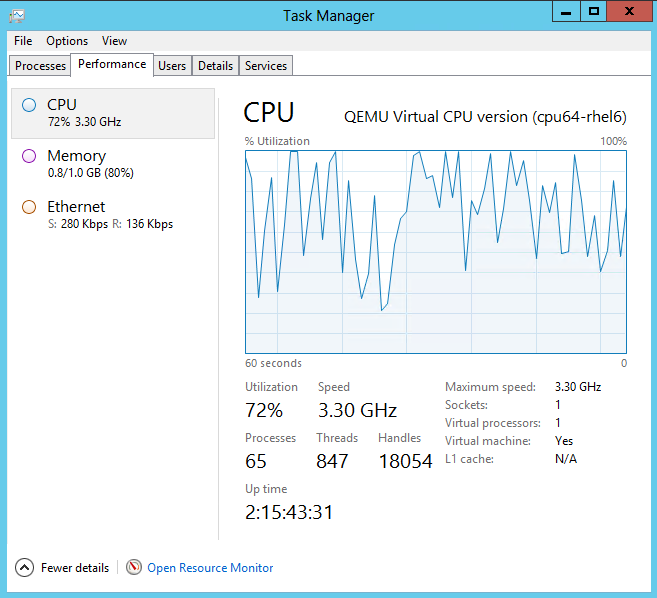
Task: Collapse view with Fewer details chevron
Action: click(25, 568)
